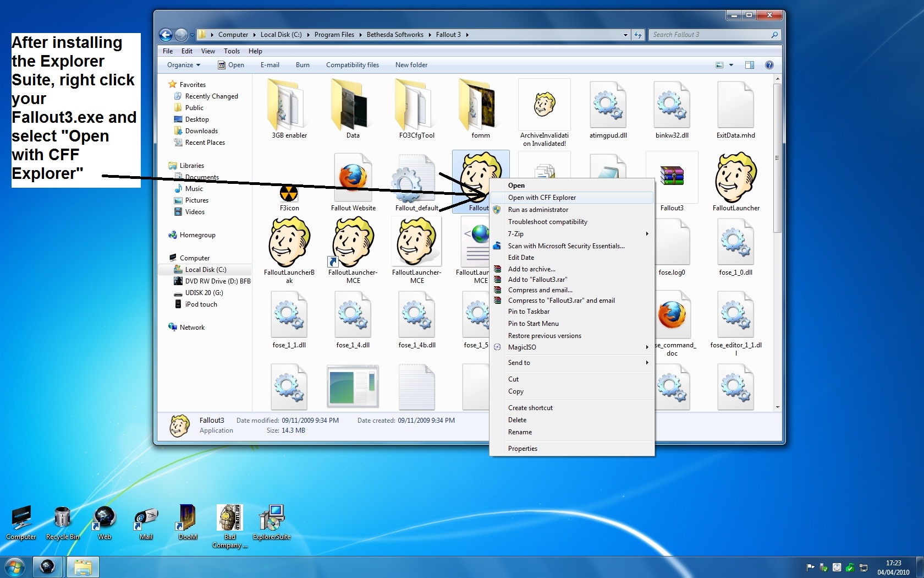Screen dimensions: 924x578
Task: Toggle the preview pane button
Action: 749,65
